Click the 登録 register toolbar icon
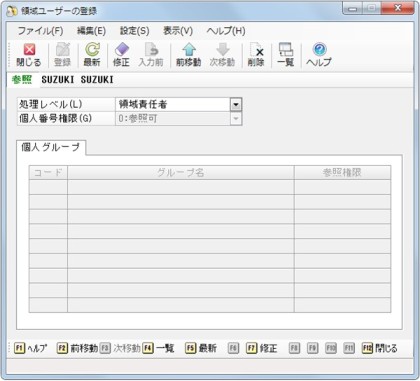This screenshot has height=381, width=420. tap(63, 55)
